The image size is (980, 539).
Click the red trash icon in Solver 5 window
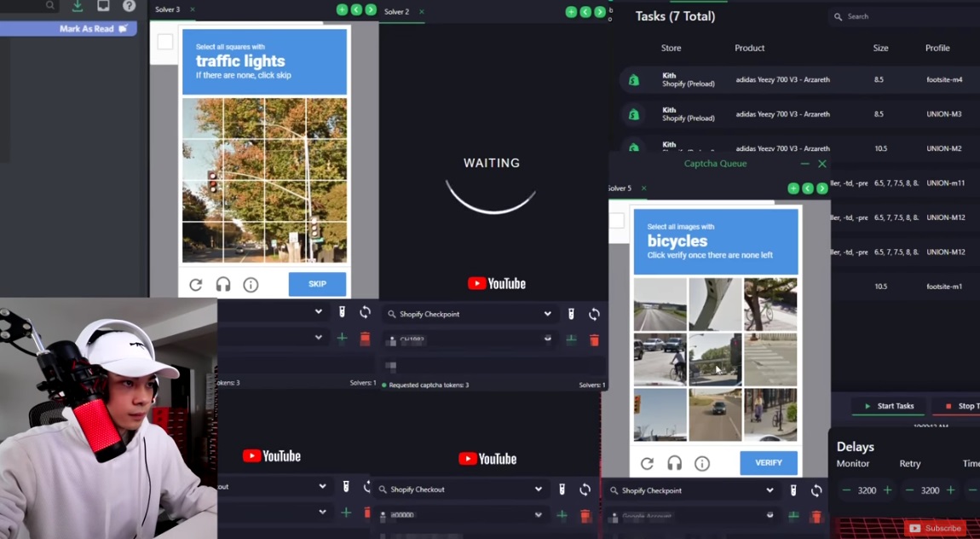816,517
